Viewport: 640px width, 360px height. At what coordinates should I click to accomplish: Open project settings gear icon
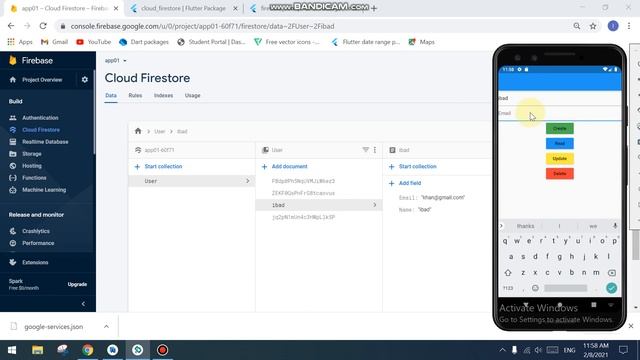[84, 80]
